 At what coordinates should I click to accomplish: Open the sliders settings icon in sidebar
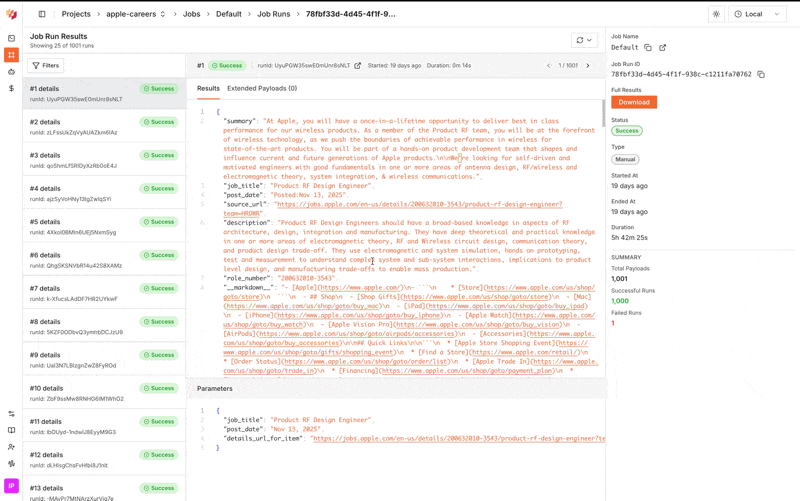pos(11,414)
